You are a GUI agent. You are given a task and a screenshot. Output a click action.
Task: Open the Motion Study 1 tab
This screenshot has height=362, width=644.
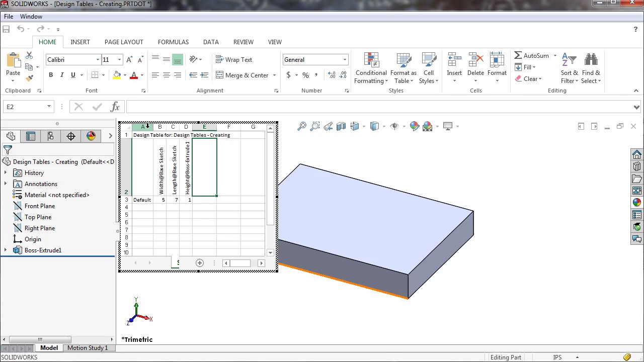click(88, 348)
